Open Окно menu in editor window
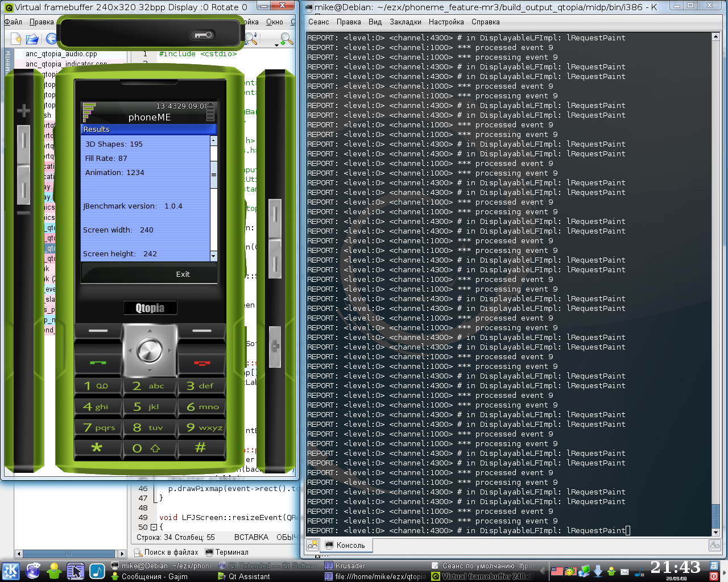728x582 pixels. point(275,22)
